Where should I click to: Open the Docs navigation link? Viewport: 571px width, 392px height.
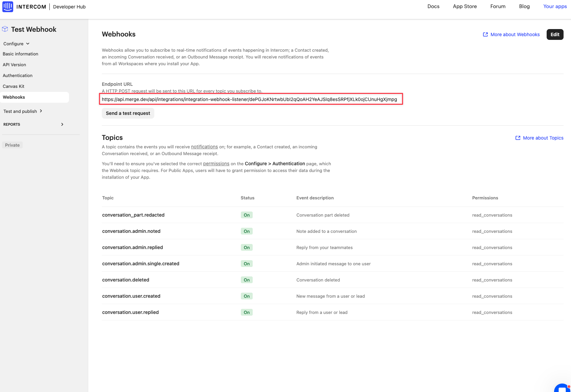click(433, 6)
